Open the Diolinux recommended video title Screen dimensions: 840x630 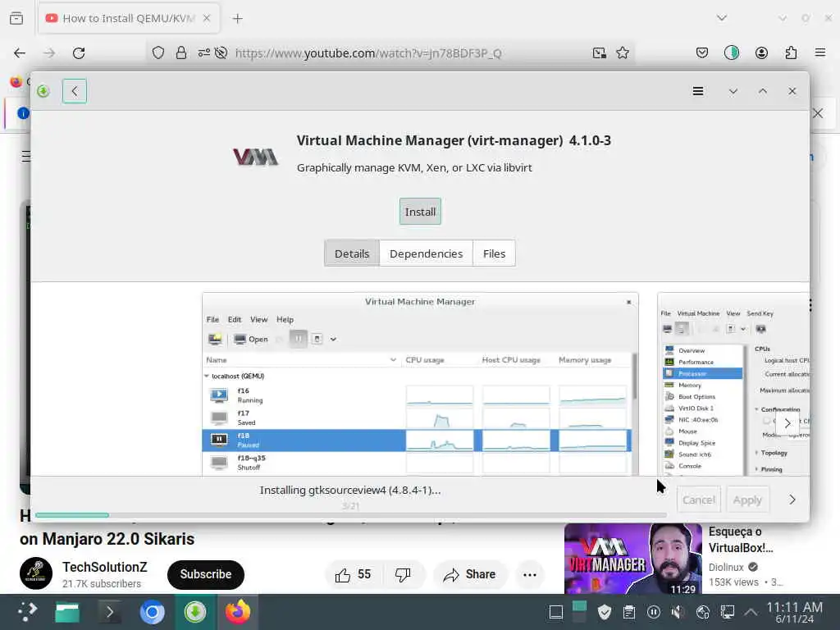coord(741,540)
